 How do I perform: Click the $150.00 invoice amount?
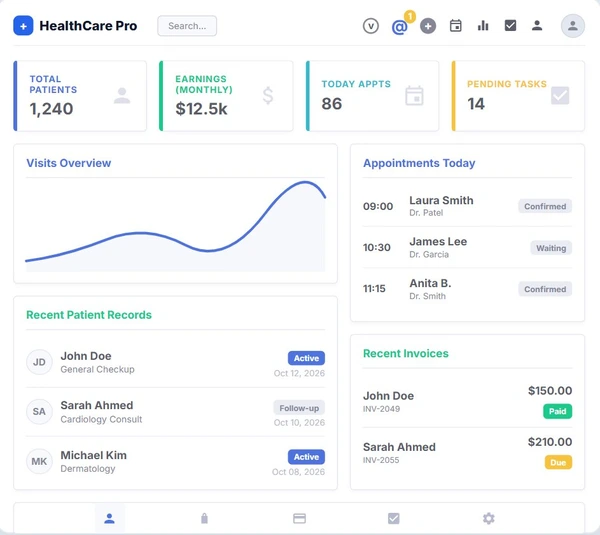click(x=550, y=391)
